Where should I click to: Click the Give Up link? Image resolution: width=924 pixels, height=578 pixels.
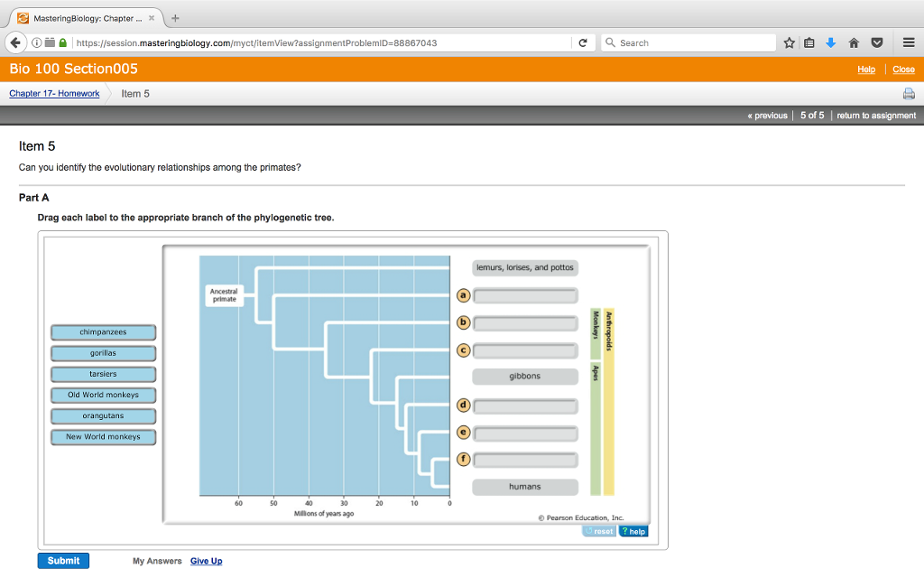coord(206,561)
